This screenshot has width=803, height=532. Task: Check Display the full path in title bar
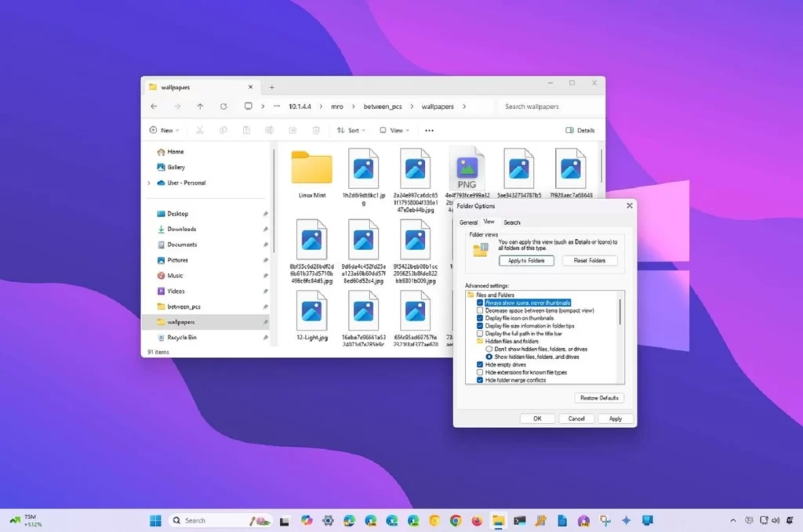(x=480, y=334)
